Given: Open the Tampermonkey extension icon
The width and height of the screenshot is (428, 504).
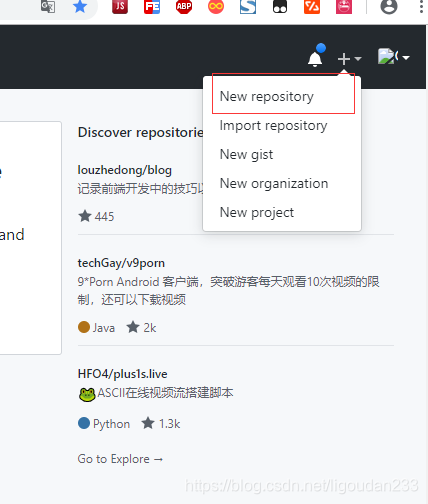Looking at the screenshot, I should pos(280,6).
